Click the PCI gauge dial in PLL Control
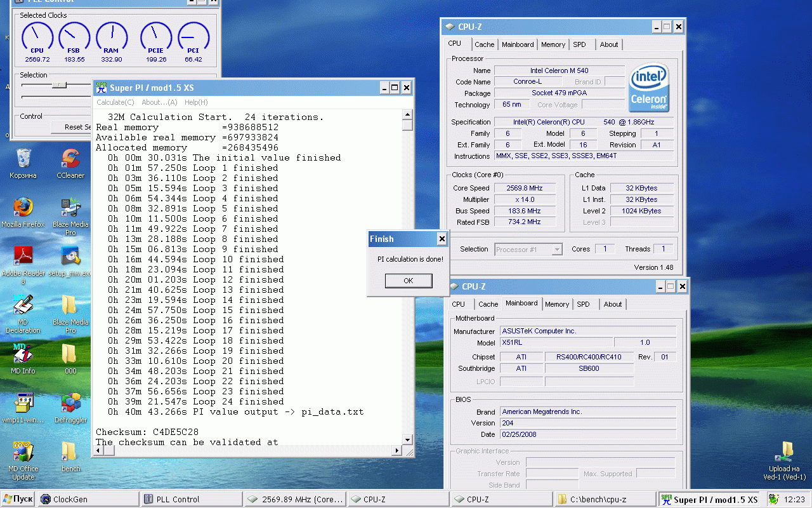 193,37
